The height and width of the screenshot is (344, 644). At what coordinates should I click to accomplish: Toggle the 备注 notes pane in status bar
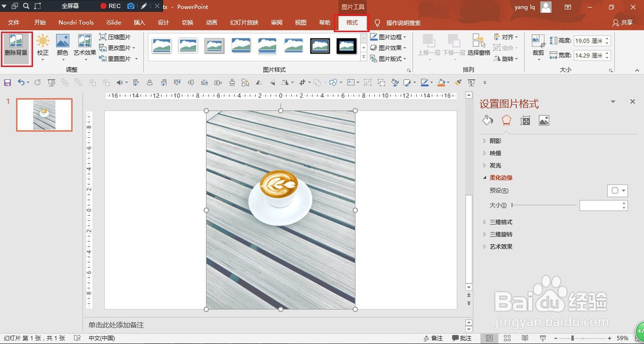433,338
